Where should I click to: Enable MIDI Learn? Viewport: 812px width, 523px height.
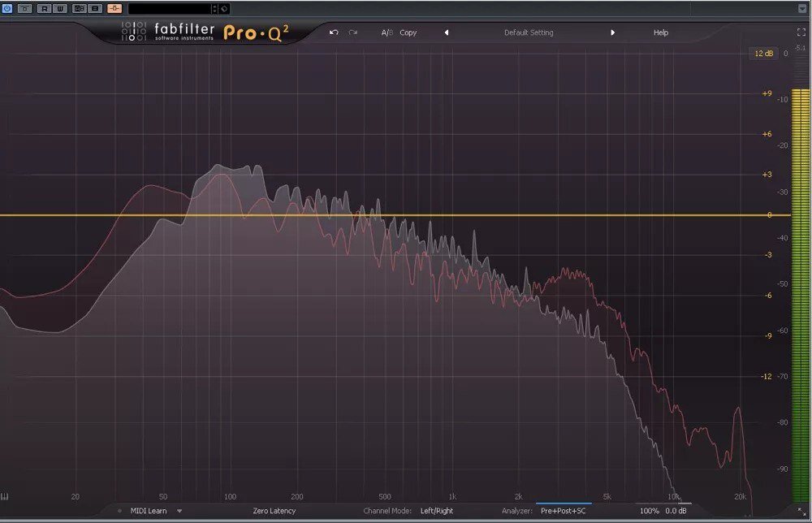coord(149,511)
